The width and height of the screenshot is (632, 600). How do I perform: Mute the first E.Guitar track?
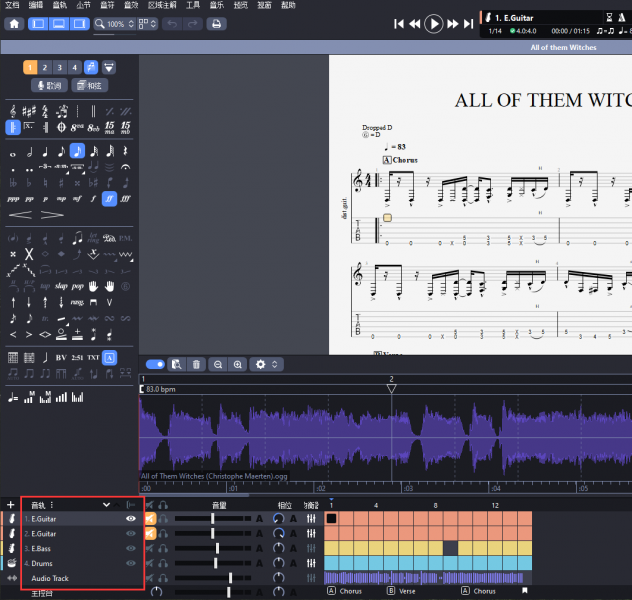(x=150, y=519)
